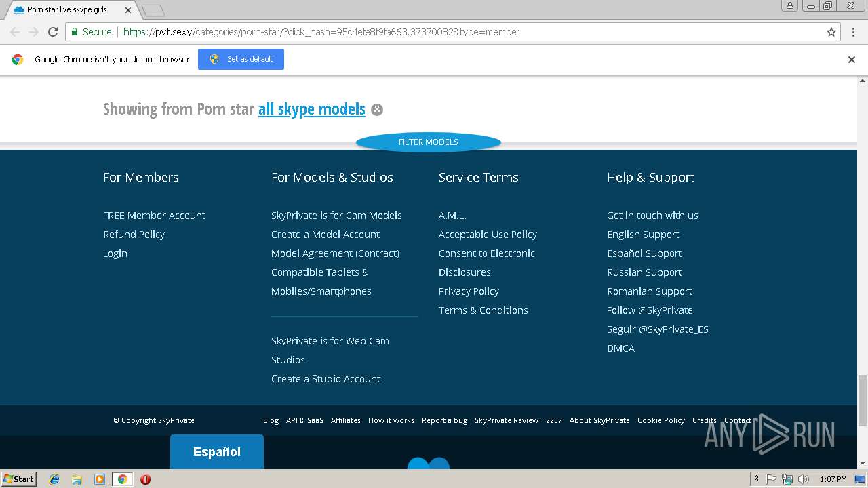Open the DMCA link
The image size is (868, 488).
pyautogui.click(x=620, y=348)
